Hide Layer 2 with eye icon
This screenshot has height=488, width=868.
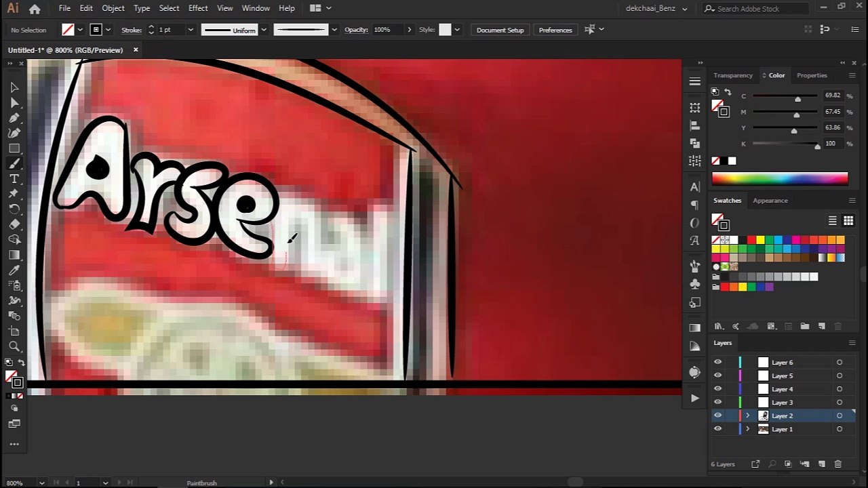pos(717,415)
